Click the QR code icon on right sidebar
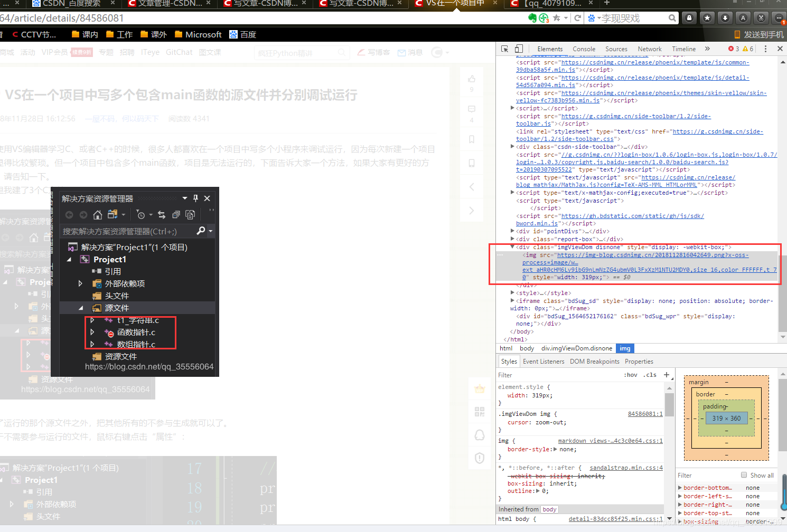787x532 pixels. tap(480, 412)
